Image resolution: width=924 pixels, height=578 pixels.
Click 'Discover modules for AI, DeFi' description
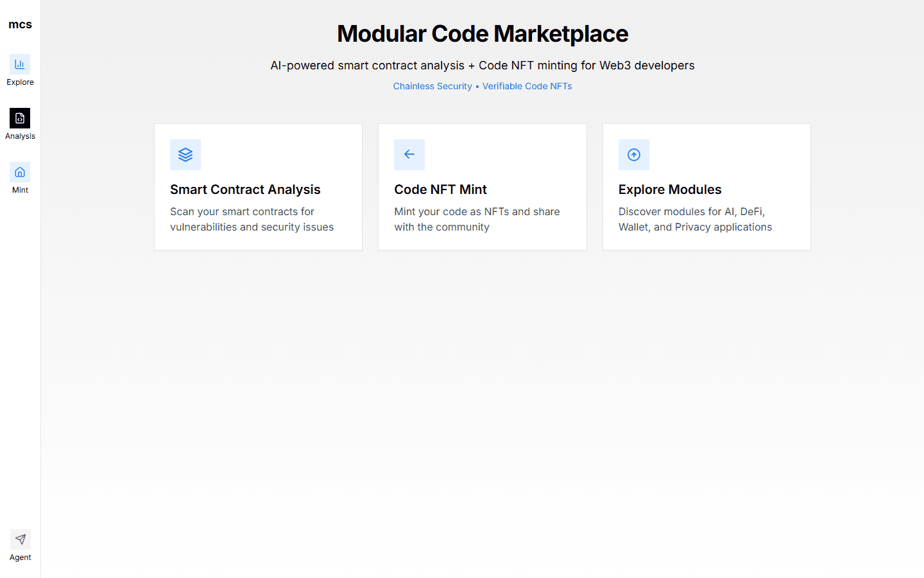click(x=695, y=219)
